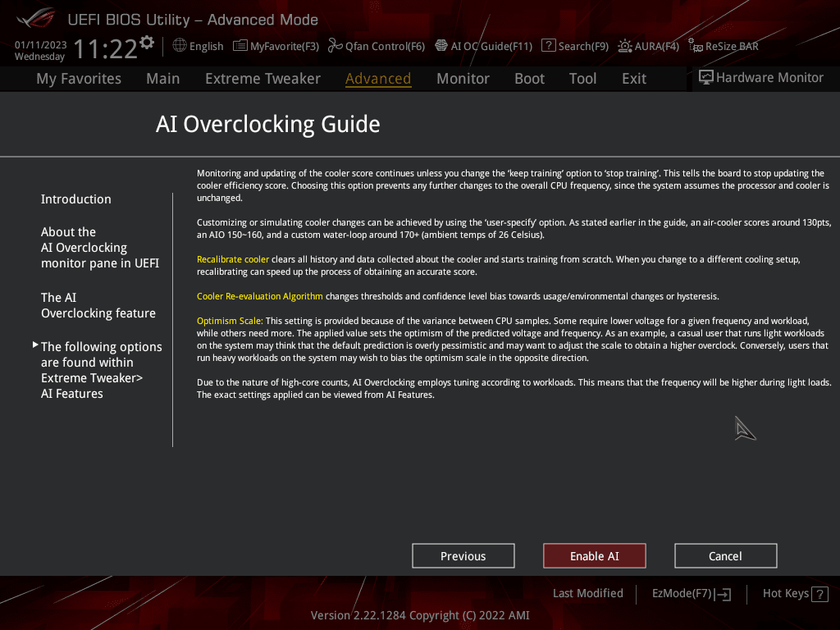
Task: Click the 'Recalibrate cooler' highlighted text
Action: pyautogui.click(x=232, y=259)
